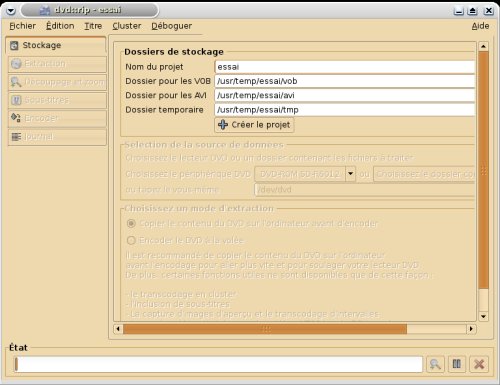Click the DVD-ROM device combo box
The width and height of the screenshot is (500, 385).
[x=305, y=174]
